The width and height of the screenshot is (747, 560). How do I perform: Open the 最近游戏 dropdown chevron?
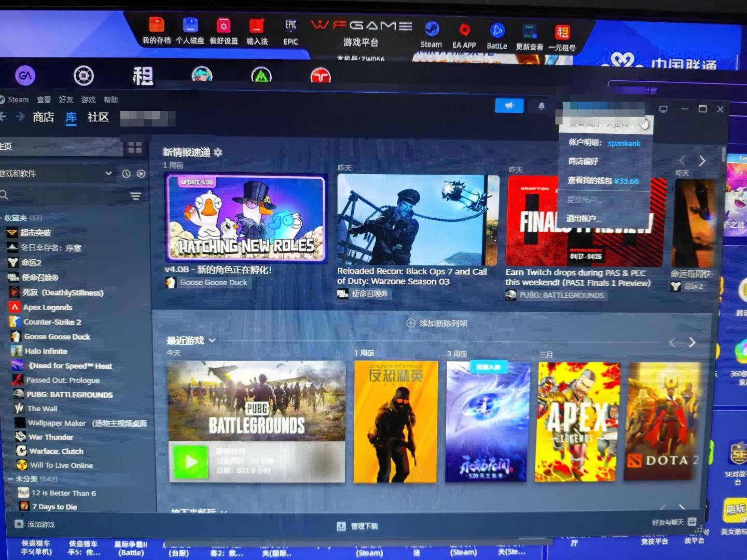click(211, 341)
